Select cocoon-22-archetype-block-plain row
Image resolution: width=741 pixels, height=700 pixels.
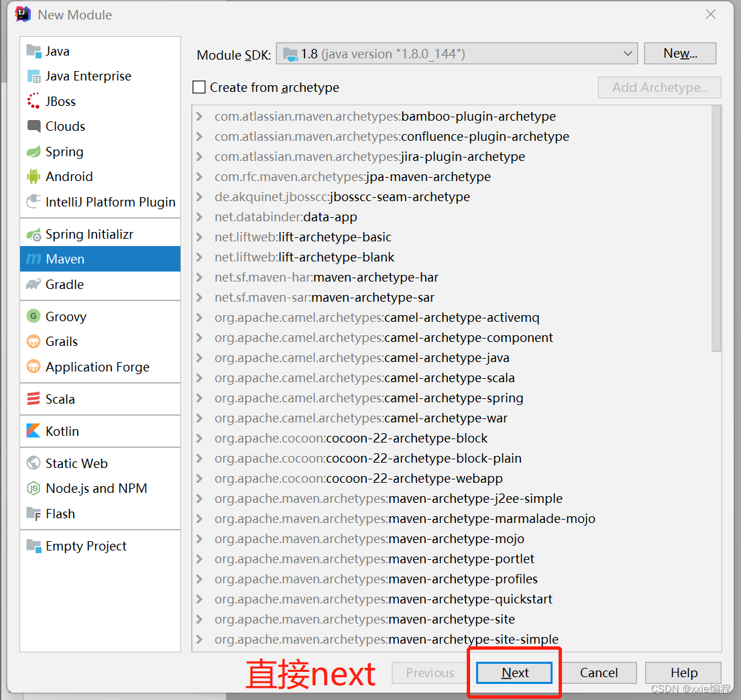[x=452, y=458]
